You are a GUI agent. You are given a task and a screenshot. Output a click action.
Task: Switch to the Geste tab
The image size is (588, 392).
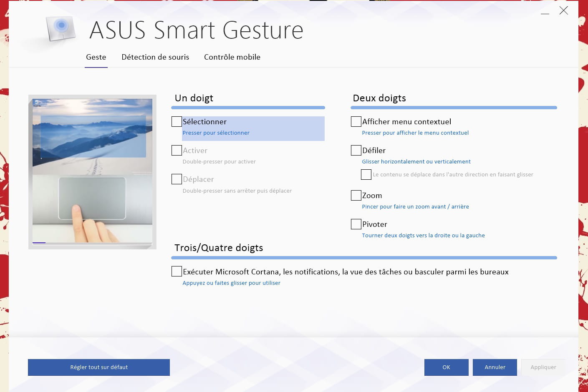[x=96, y=57]
